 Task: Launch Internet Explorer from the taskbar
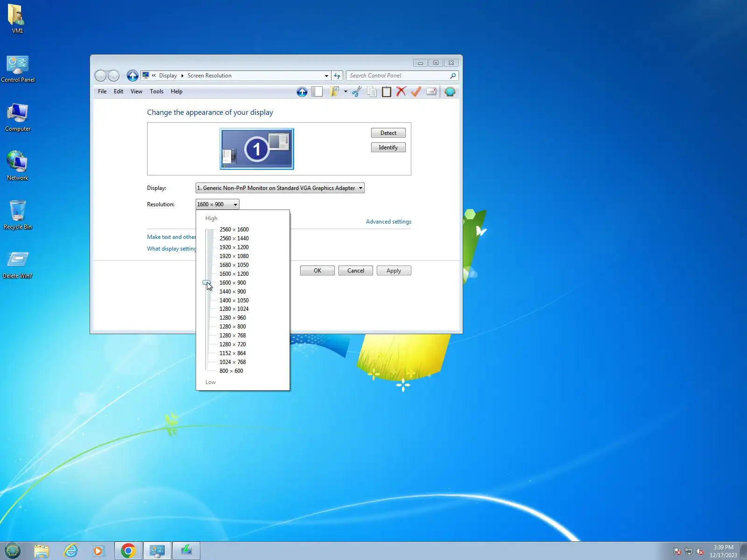click(70, 551)
